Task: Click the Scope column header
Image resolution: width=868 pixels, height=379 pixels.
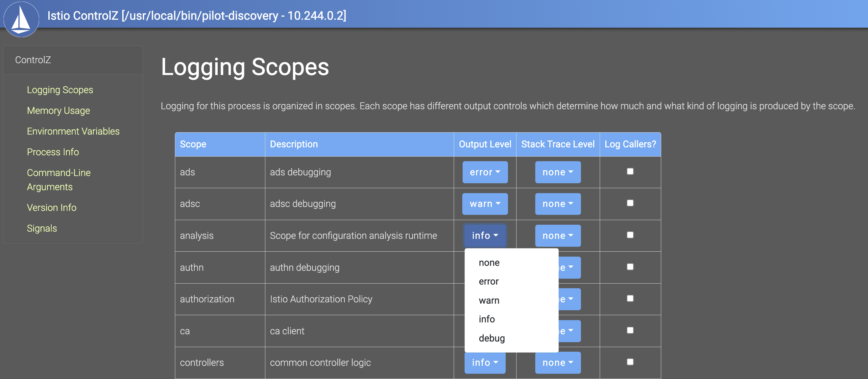Action: tap(220, 144)
